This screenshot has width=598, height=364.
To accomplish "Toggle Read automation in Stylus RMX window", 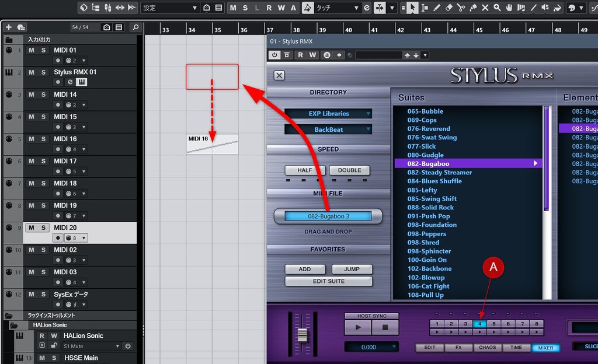I will (301, 55).
